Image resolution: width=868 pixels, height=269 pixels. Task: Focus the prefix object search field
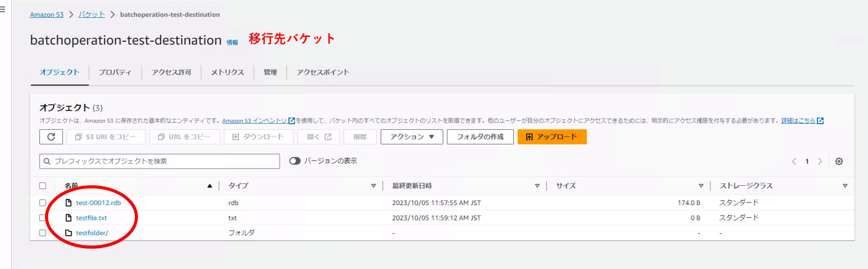(x=159, y=161)
